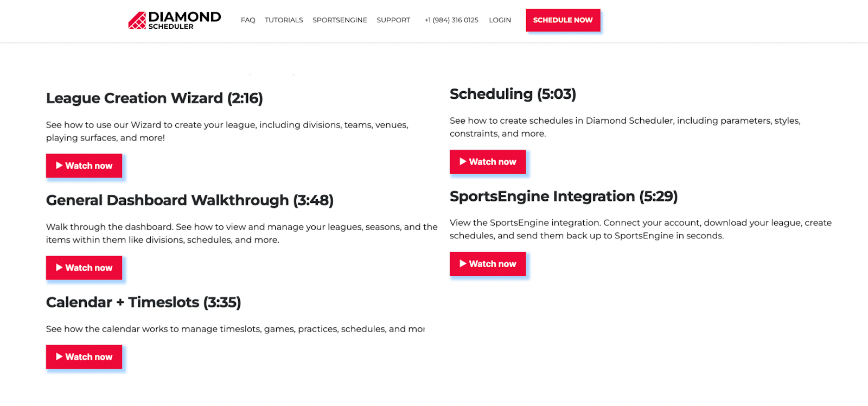The width and height of the screenshot is (868, 406).
Task: Click the Scheduling (5:03) heading
Action: pyautogui.click(x=513, y=94)
